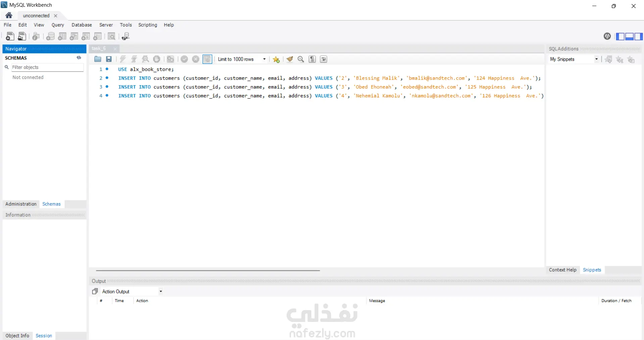Toggle the left sidebar panel visibility
Screen dimensions: 644x340
[x=621, y=36]
